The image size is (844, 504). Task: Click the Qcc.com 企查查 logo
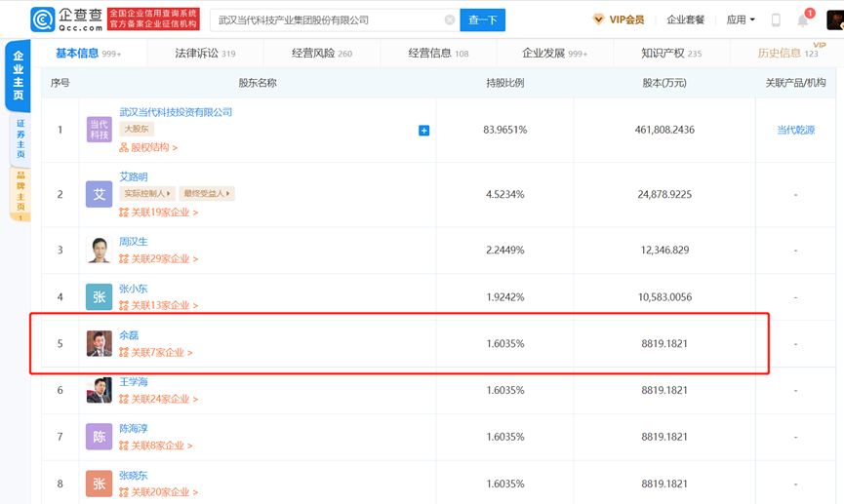[64, 19]
